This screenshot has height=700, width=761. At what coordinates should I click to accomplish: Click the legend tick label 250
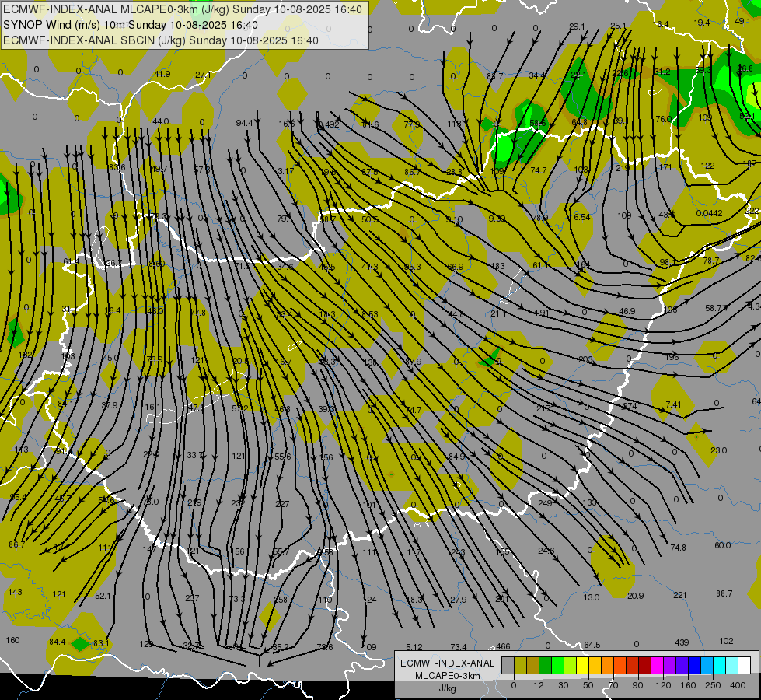tap(713, 685)
